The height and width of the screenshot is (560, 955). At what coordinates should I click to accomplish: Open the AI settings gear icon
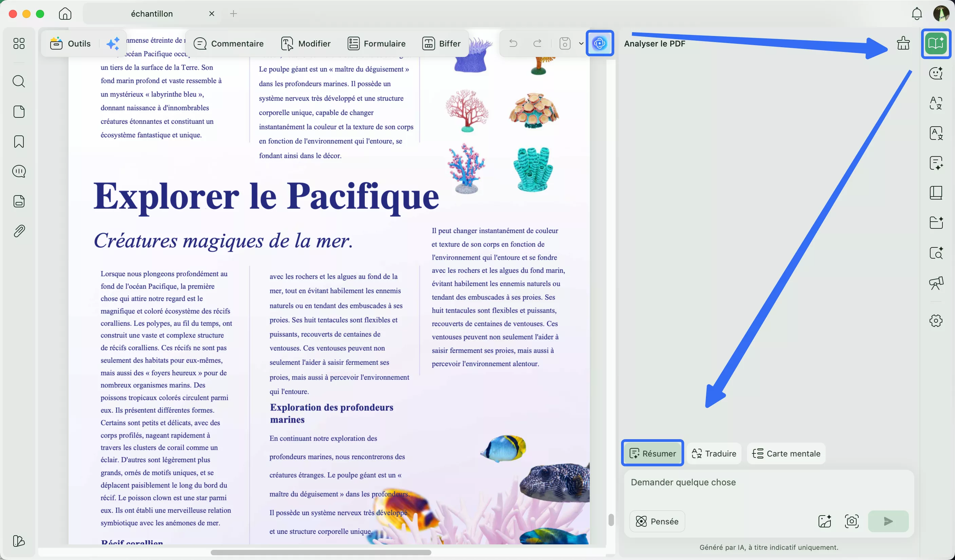coord(936,320)
